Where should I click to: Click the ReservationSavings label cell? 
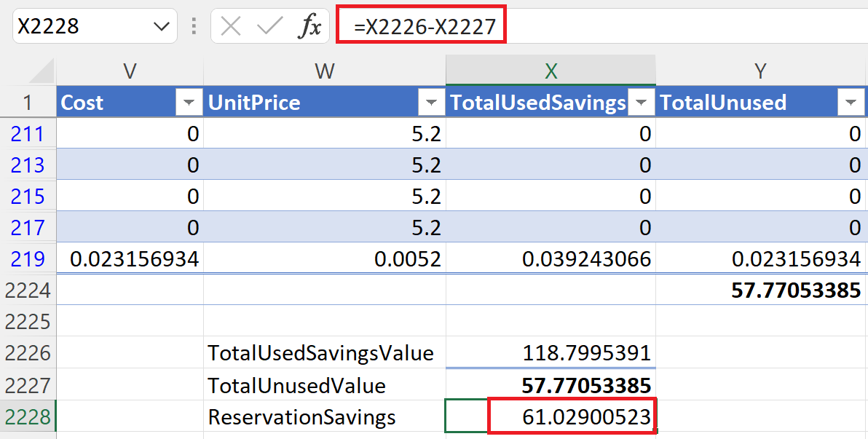(x=324, y=416)
